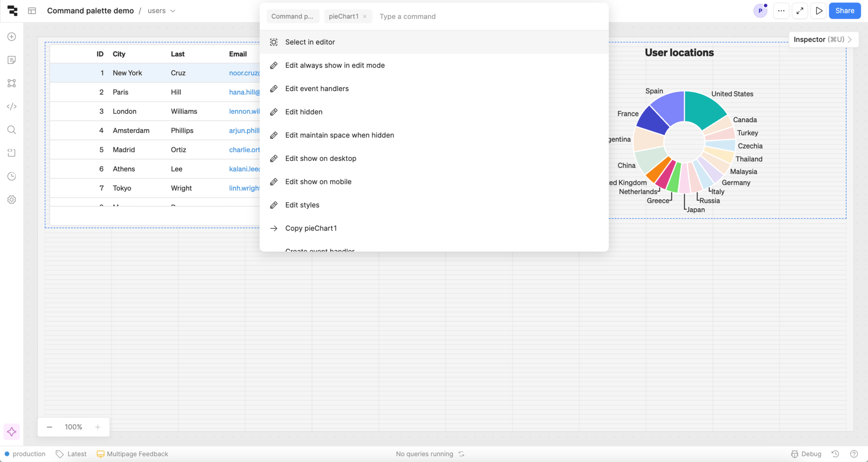Open the users page dropdown
This screenshot has width=868, height=462.
(162, 11)
